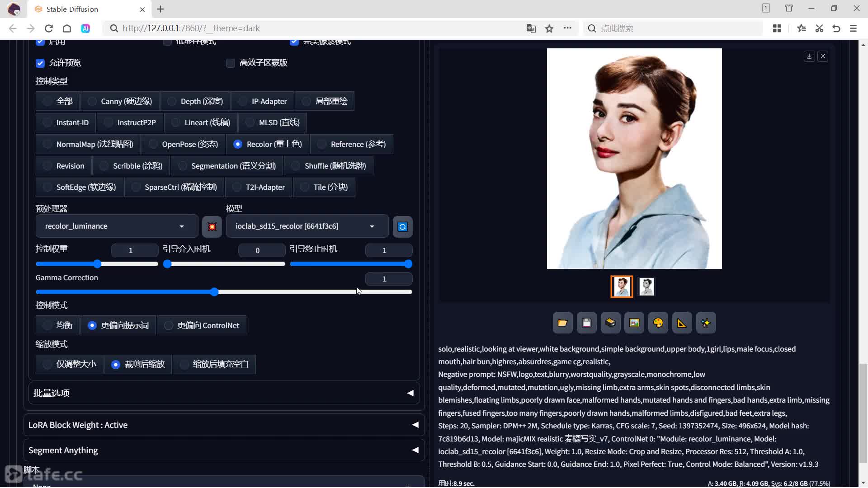Viewport: 868px width, 488px height.
Task: Select Segmentation (语义分割) control type
Action: 227,166
